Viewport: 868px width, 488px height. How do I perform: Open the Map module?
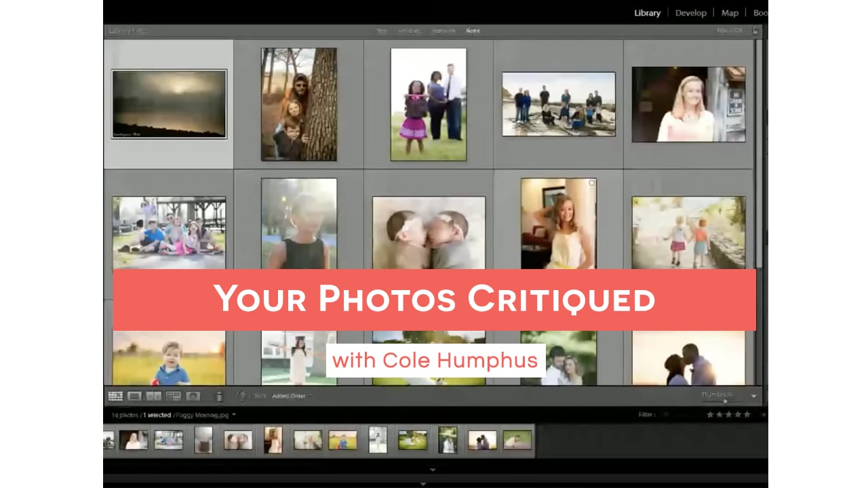pos(730,13)
